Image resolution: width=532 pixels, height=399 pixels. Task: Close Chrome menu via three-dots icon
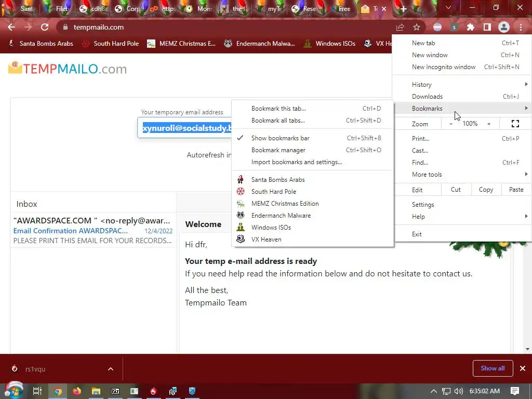(x=521, y=27)
